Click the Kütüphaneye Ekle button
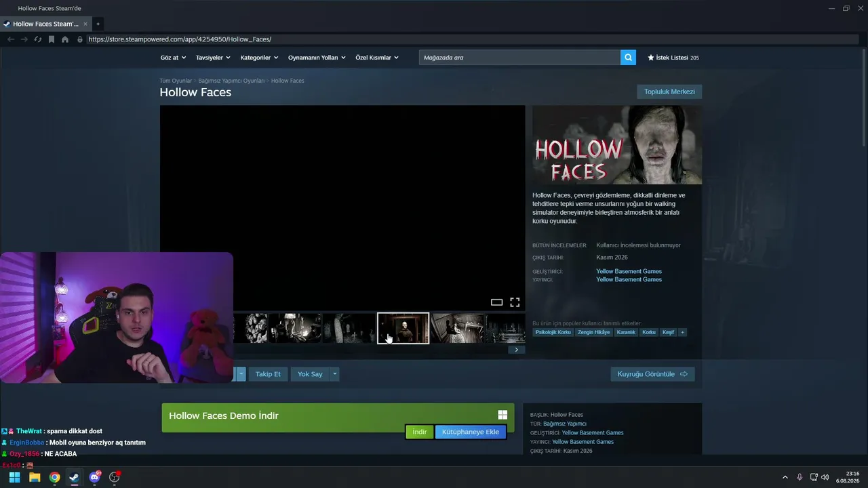 [471, 432]
